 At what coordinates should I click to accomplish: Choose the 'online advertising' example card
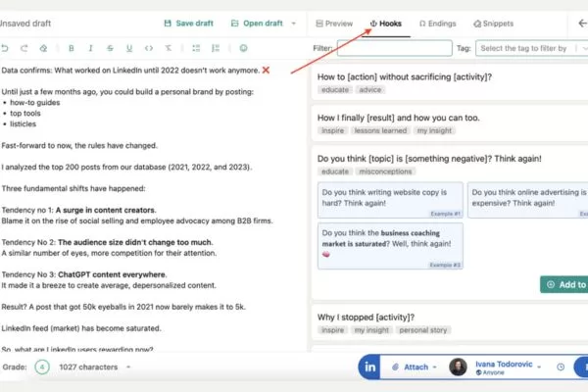click(x=527, y=200)
